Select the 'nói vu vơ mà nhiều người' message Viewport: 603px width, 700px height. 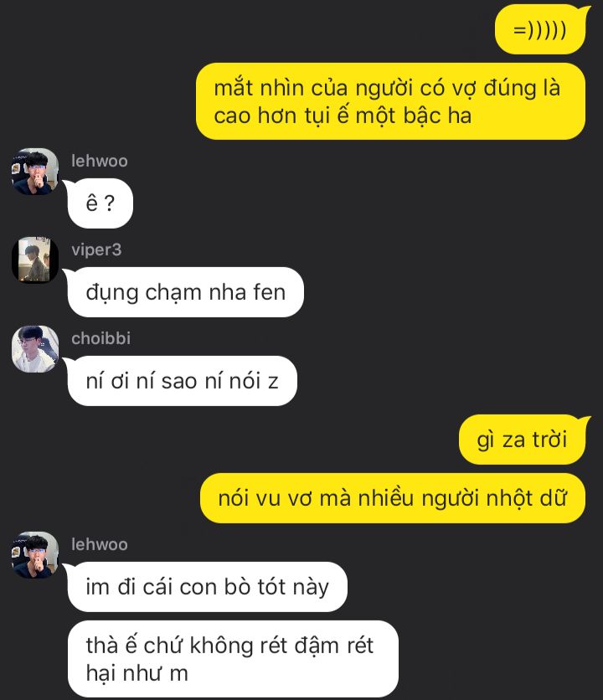point(392,498)
